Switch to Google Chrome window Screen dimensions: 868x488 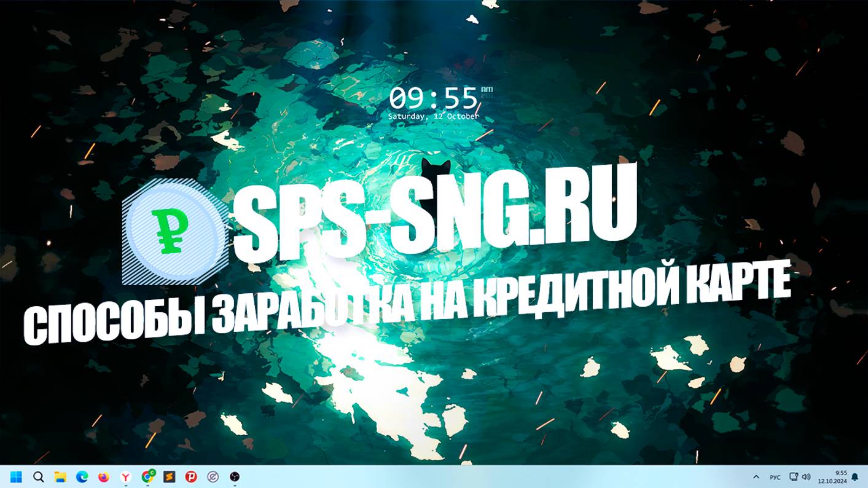click(147, 476)
